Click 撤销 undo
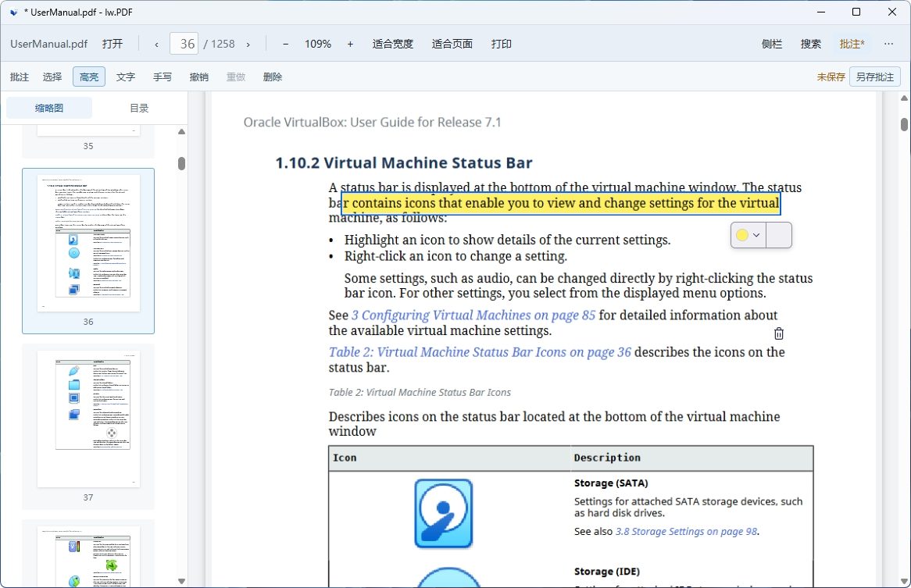Screen dimensions: 911x588 [x=198, y=77]
